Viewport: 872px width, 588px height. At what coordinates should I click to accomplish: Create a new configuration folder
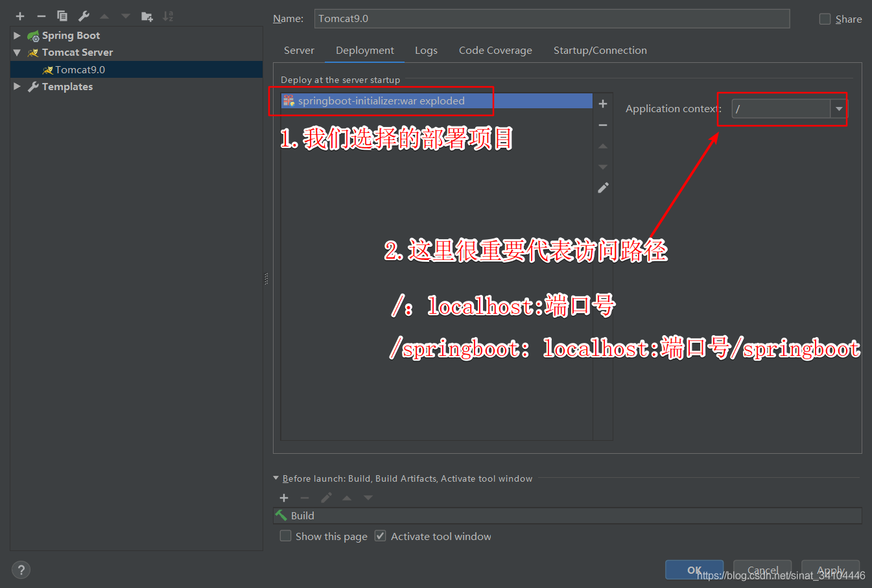pos(147,16)
